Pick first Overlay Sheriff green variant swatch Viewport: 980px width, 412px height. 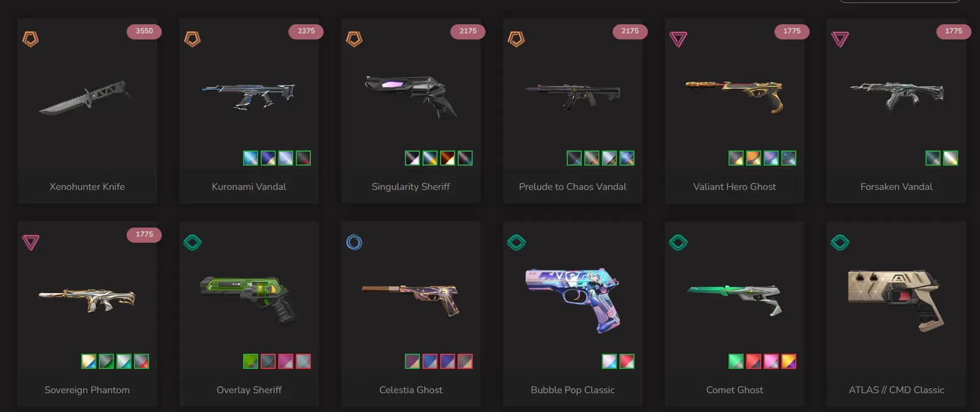tap(250, 362)
